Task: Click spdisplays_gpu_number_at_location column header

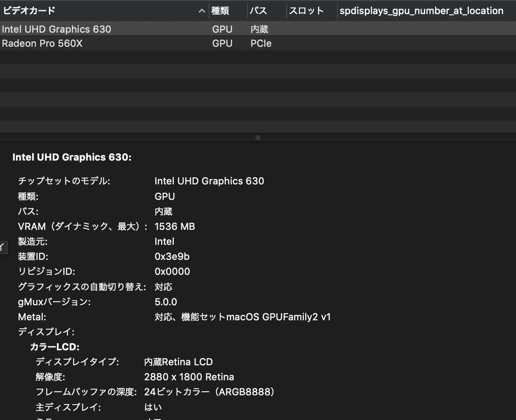Action: pyautogui.click(x=421, y=11)
